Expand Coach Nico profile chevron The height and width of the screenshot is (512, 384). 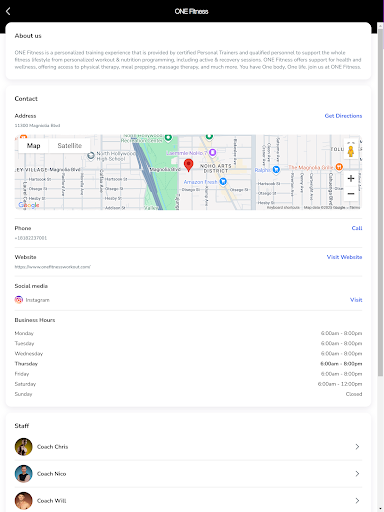click(357, 474)
